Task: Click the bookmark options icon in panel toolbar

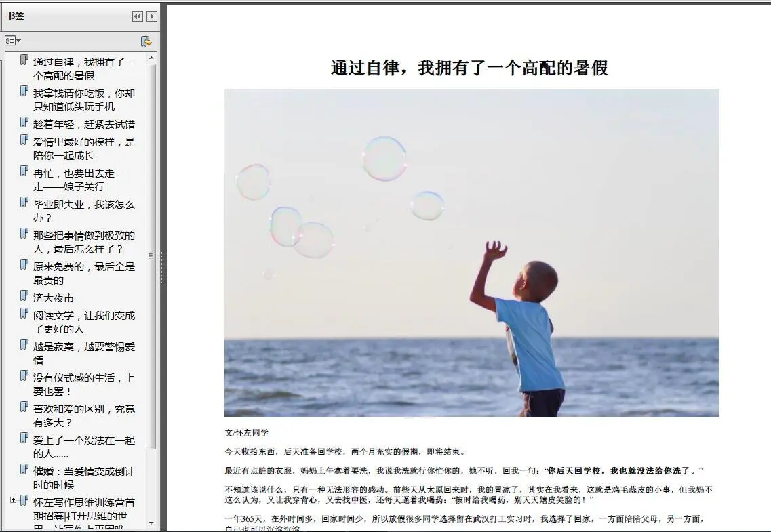Action: tap(10, 41)
